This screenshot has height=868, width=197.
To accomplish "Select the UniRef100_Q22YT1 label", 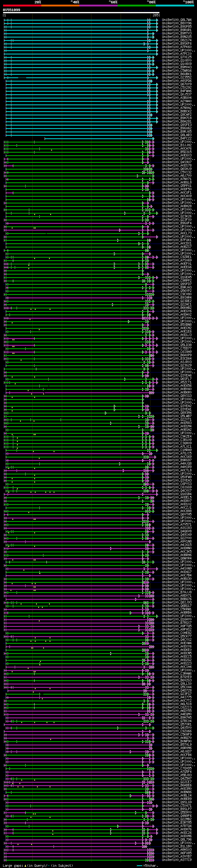I will 177,419.
